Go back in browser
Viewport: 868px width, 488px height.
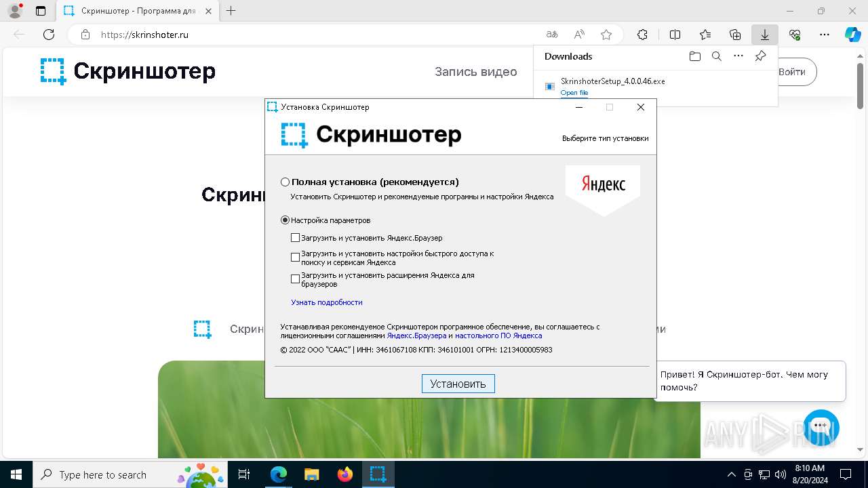19,35
